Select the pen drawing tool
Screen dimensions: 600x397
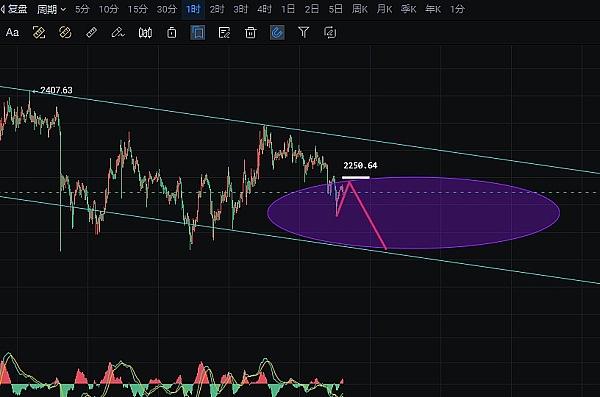pyautogui.click(x=117, y=33)
